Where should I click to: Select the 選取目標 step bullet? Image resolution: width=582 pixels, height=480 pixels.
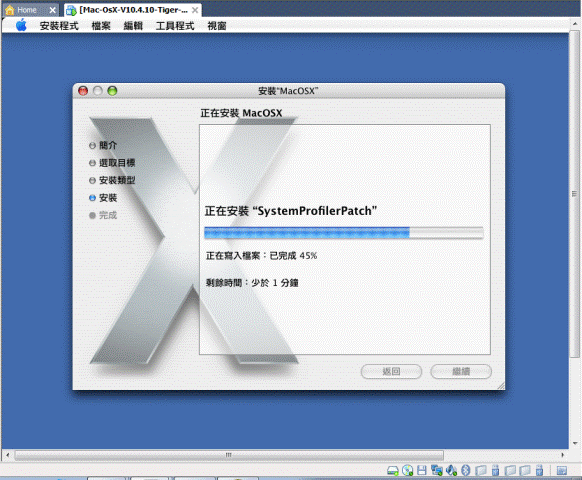[92, 163]
